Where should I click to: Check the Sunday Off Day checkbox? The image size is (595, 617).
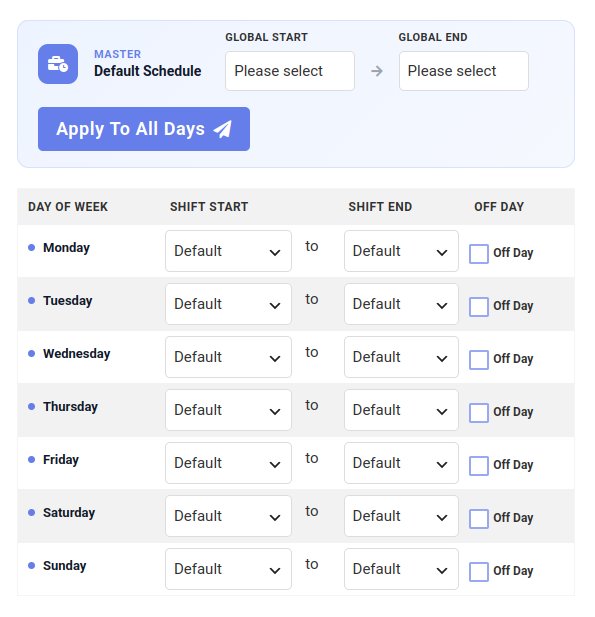(479, 572)
